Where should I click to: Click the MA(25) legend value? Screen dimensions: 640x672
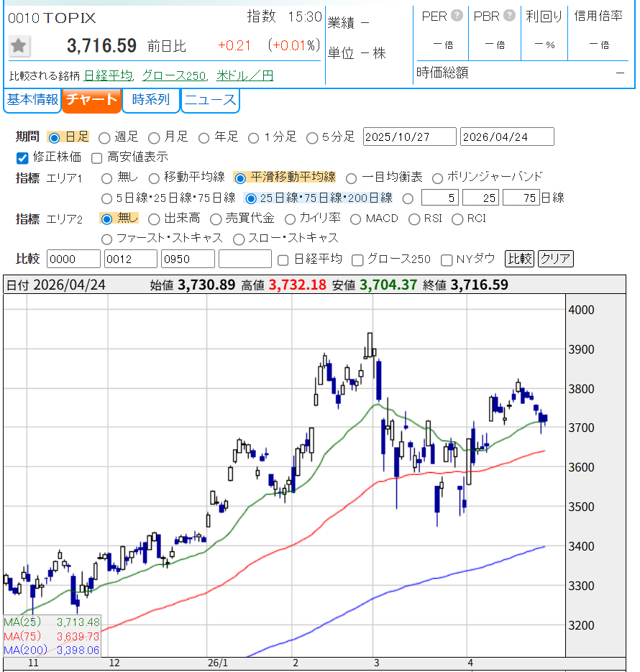pyautogui.click(x=78, y=622)
